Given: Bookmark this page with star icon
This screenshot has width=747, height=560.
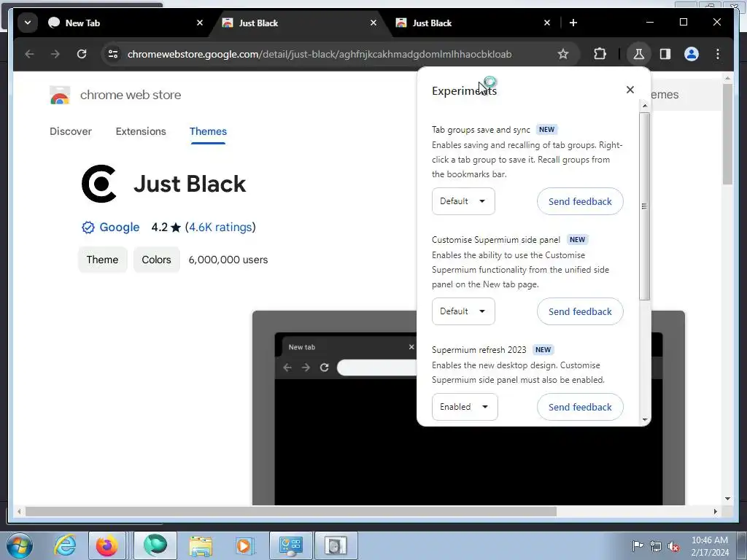Looking at the screenshot, I should pyautogui.click(x=563, y=54).
